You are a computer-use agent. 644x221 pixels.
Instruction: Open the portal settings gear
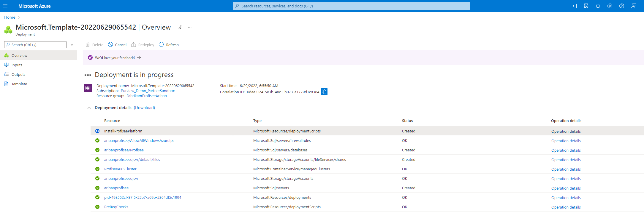click(x=610, y=6)
